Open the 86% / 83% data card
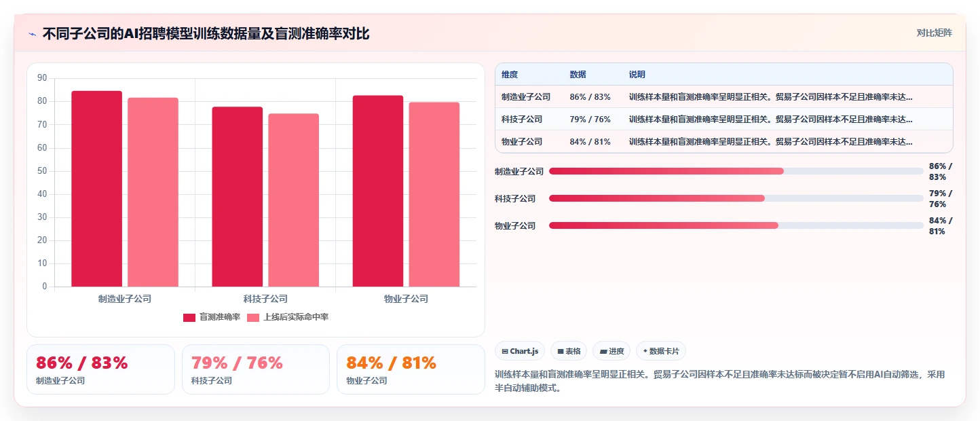 pos(101,369)
